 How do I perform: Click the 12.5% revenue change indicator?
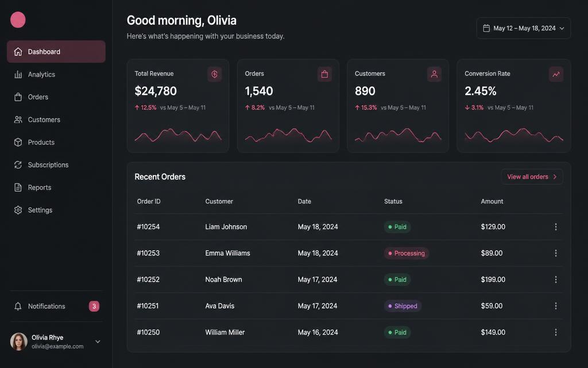145,108
